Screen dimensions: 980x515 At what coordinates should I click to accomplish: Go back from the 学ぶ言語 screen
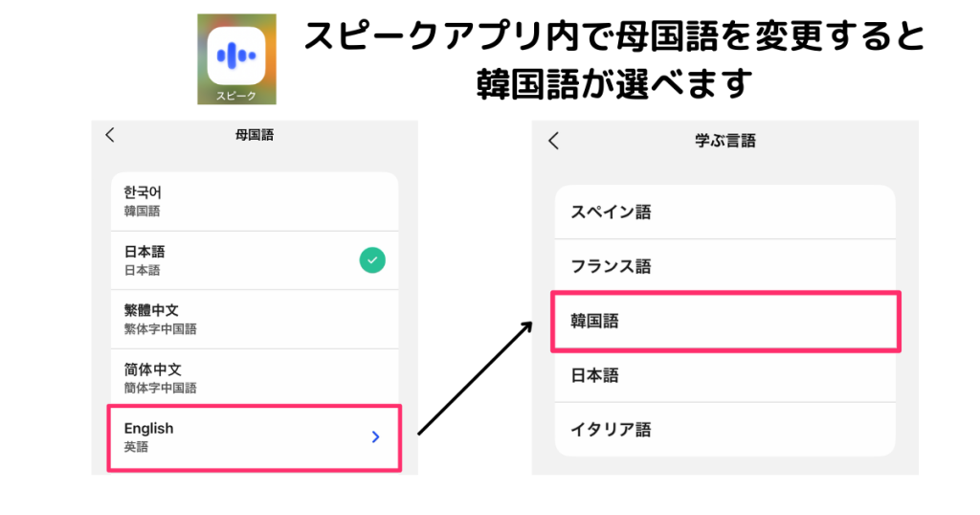(553, 141)
